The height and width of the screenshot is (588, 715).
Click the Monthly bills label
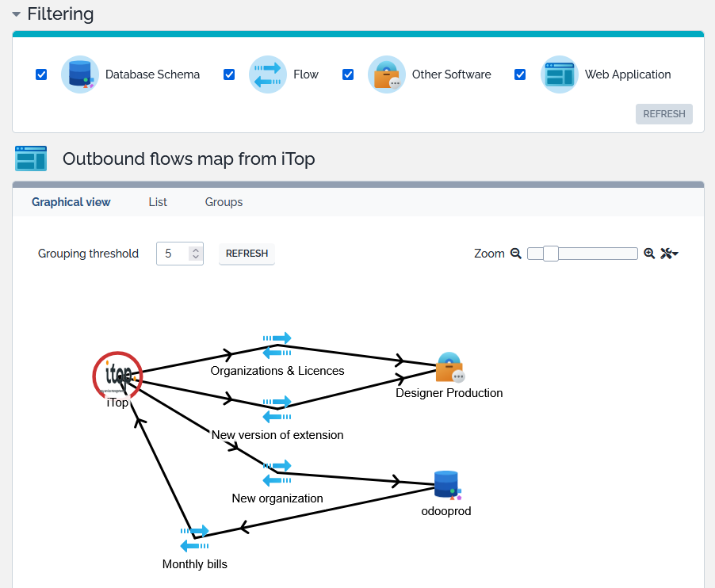point(195,564)
